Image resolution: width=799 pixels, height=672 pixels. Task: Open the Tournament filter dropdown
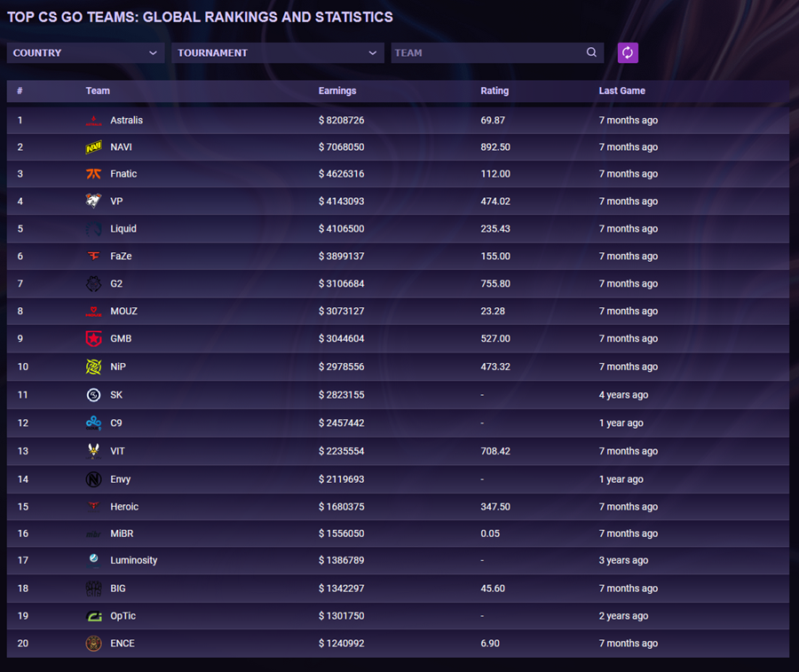(x=278, y=53)
